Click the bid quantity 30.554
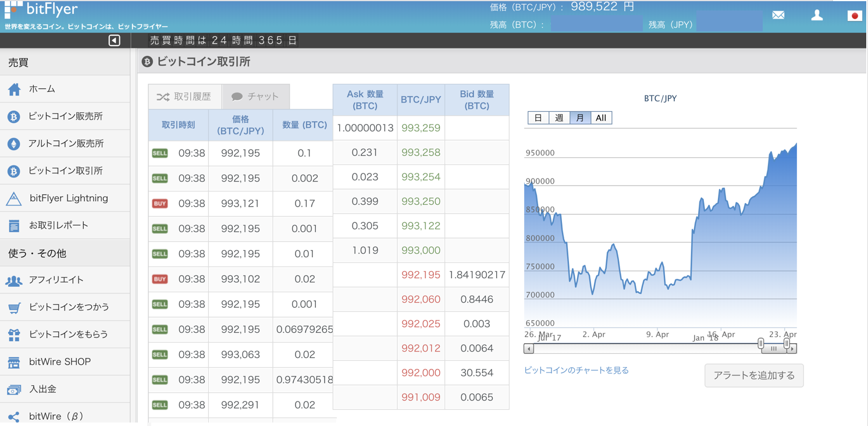This screenshot has width=868, height=426. point(477,372)
